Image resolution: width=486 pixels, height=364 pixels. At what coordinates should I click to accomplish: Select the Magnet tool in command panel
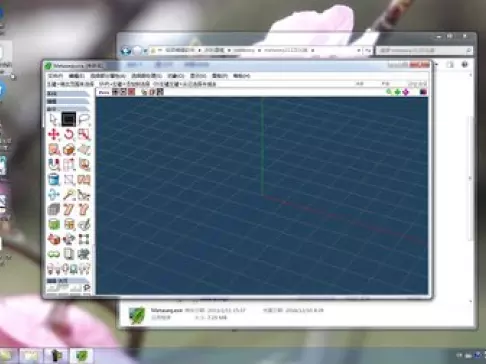tap(54, 164)
